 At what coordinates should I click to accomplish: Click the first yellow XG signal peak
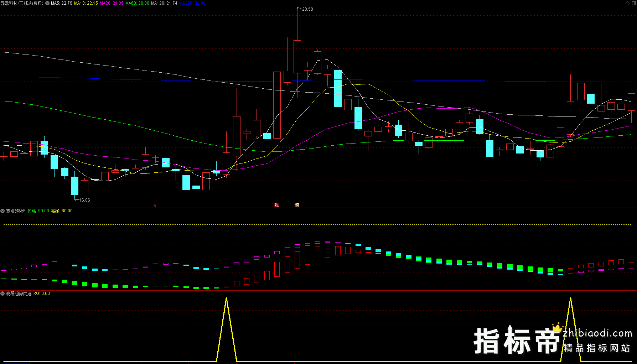(x=226, y=298)
